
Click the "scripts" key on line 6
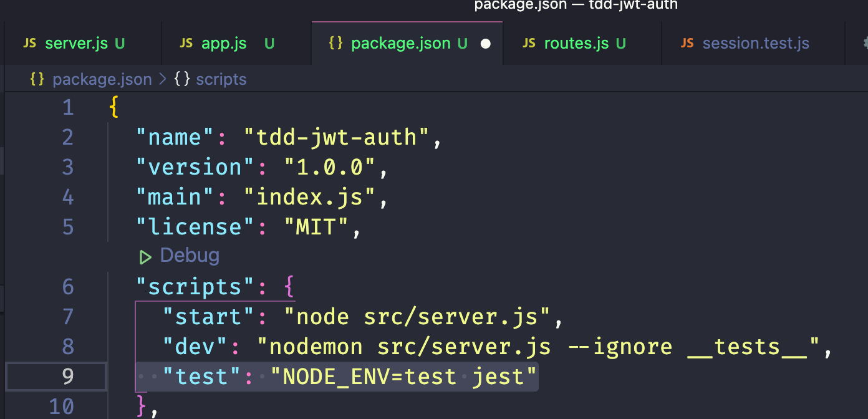click(x=195, y=287)
